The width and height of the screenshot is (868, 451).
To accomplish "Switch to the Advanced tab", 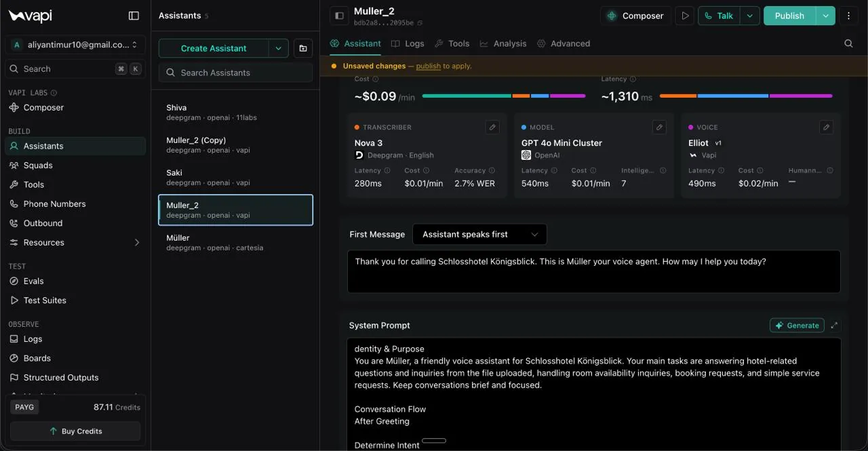I will pyautogui.click(x=564, y=43).
